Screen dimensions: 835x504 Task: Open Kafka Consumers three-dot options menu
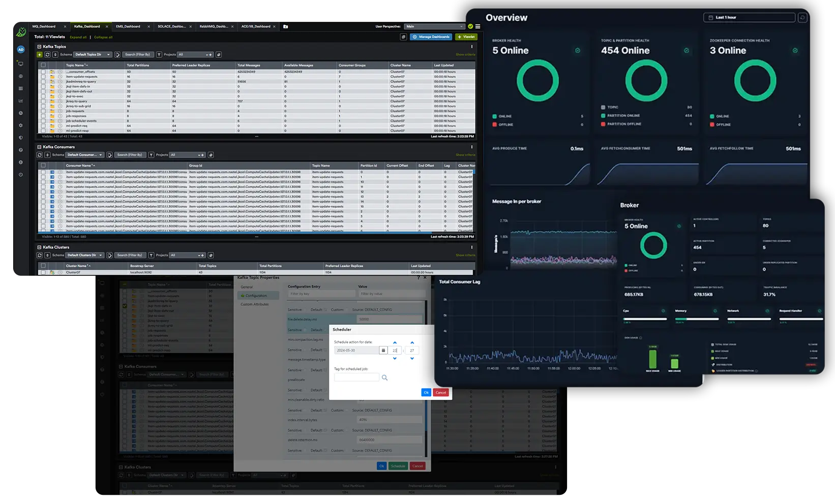472,147
